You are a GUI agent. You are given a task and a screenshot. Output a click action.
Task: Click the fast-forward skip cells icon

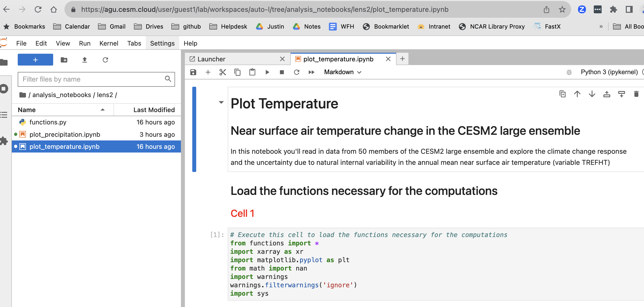311,72
